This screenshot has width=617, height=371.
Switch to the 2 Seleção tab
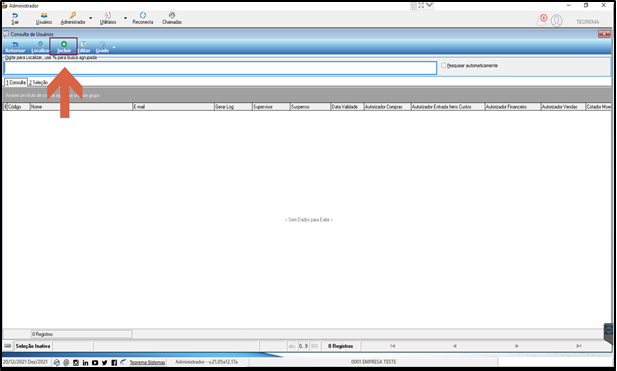point(38,82)
